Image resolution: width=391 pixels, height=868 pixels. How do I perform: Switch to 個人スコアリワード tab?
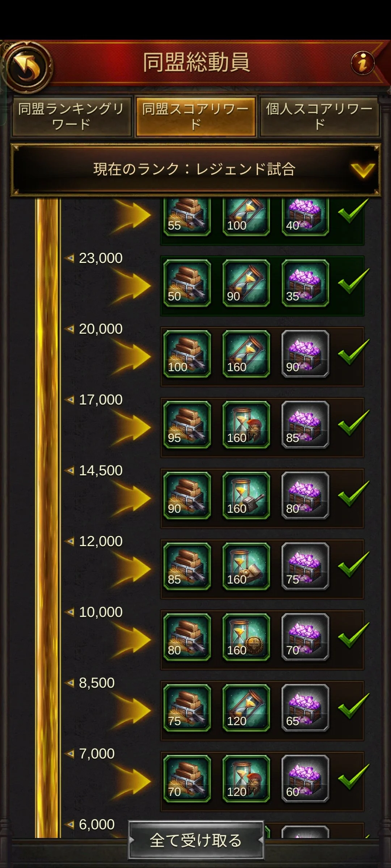click(x=319, y=116)
